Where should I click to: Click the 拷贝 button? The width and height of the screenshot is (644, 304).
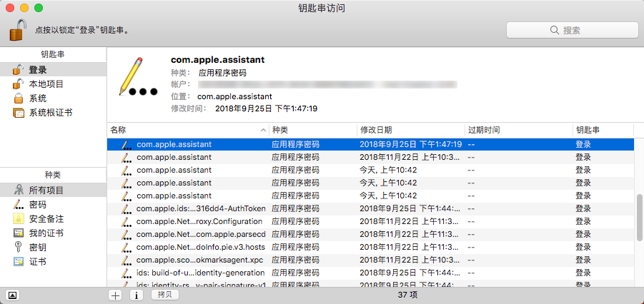[x=164, y=295]
